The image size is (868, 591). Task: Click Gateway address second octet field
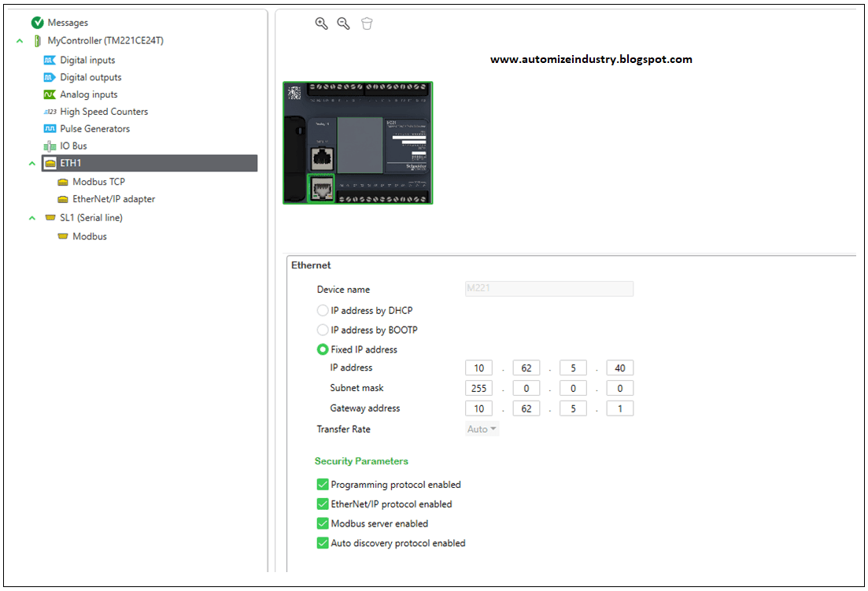tap(526, 408)
